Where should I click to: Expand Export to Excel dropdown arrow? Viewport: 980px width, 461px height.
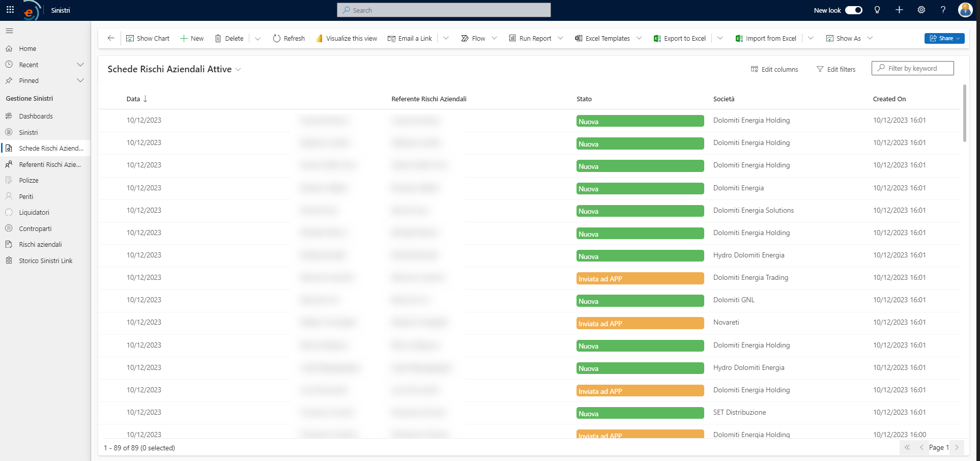click(x=720, y=38)
